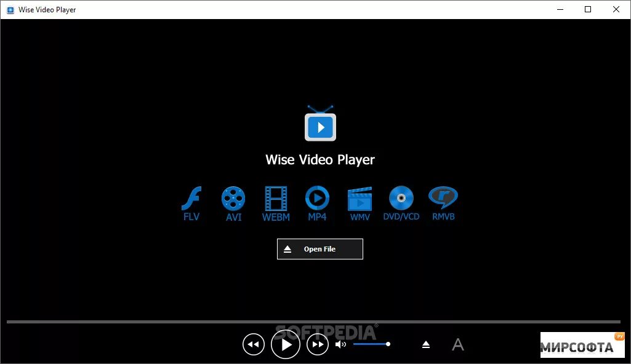Click the MP4 format icon
This screenshot has height=364, width=631.
click(x=317, y=204)
